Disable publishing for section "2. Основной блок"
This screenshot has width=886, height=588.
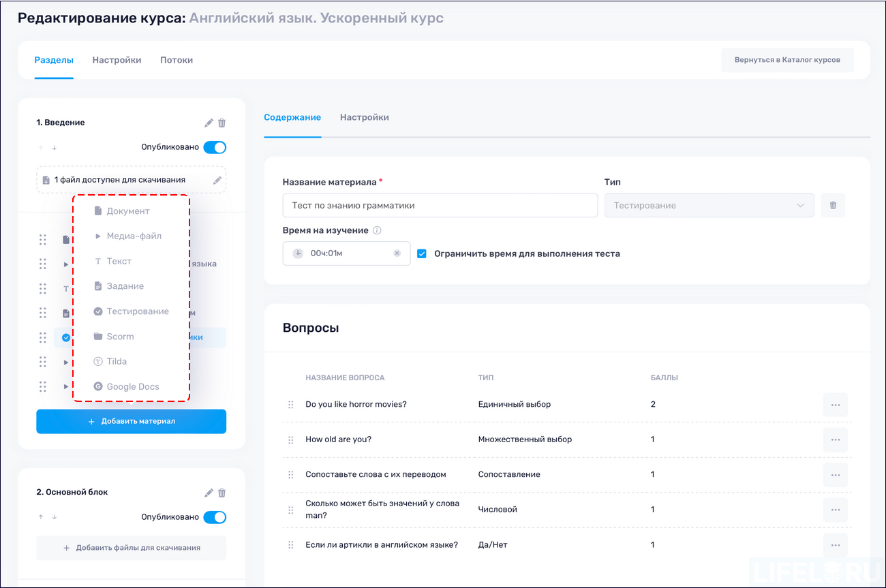point(215,517)
